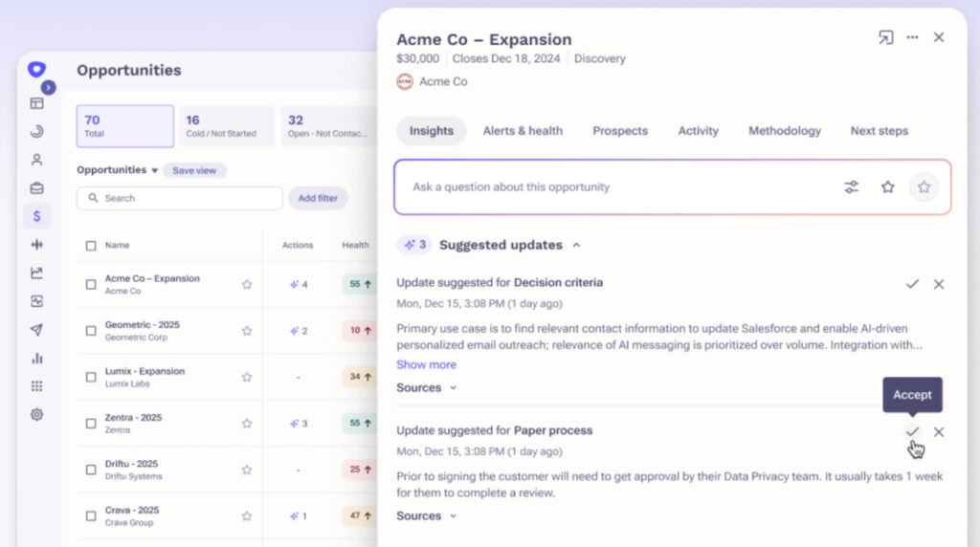Toggle the select-all checkbox by Name
Viewport: 980px width, 547px height.
(91, 246)
